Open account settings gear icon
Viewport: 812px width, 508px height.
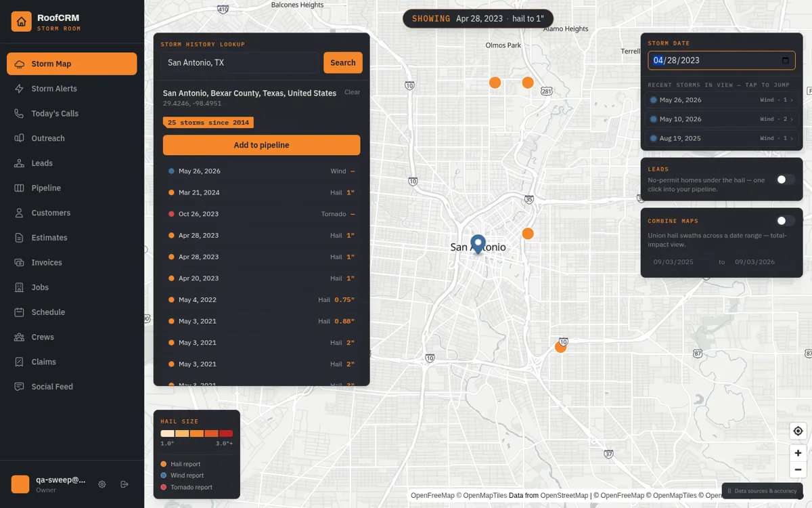tap(102, 484)
